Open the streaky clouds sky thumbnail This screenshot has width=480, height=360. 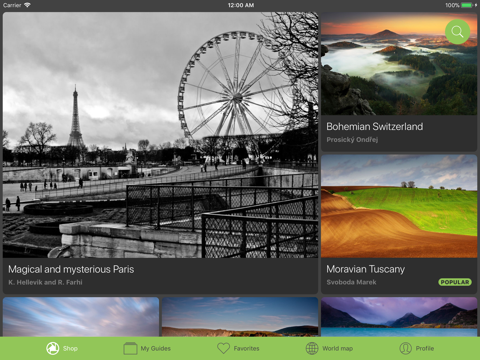[x=81, y=317]
